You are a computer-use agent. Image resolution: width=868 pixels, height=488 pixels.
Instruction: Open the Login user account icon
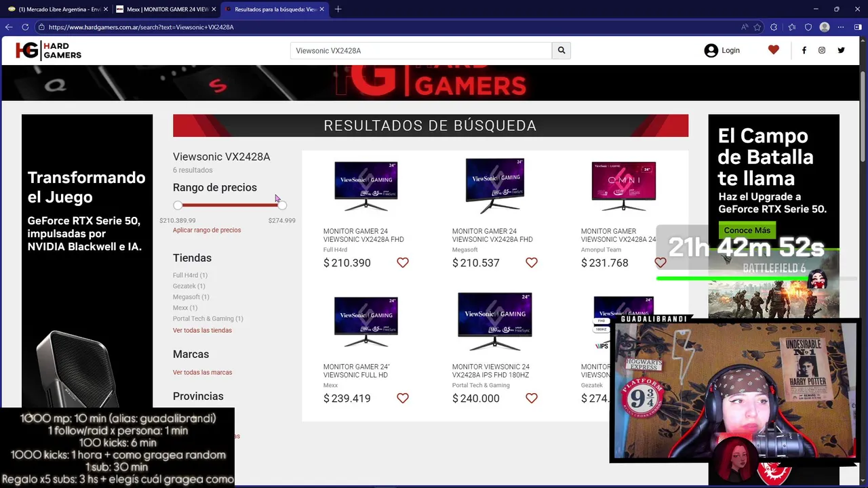click(x=711, y=50)
